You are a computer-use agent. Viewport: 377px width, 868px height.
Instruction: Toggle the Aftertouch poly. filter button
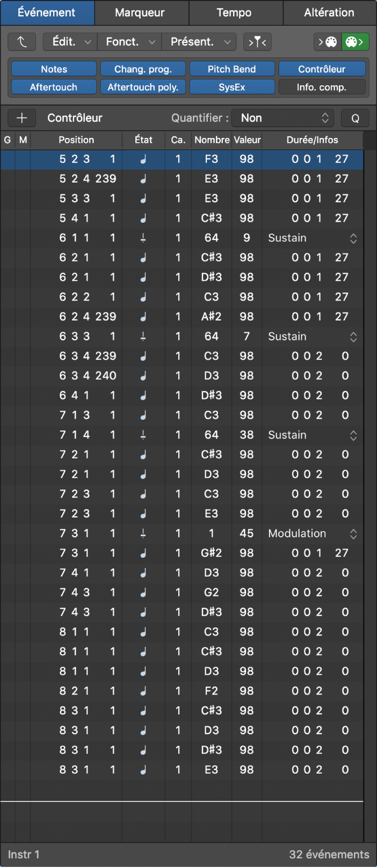coord(143,87)
